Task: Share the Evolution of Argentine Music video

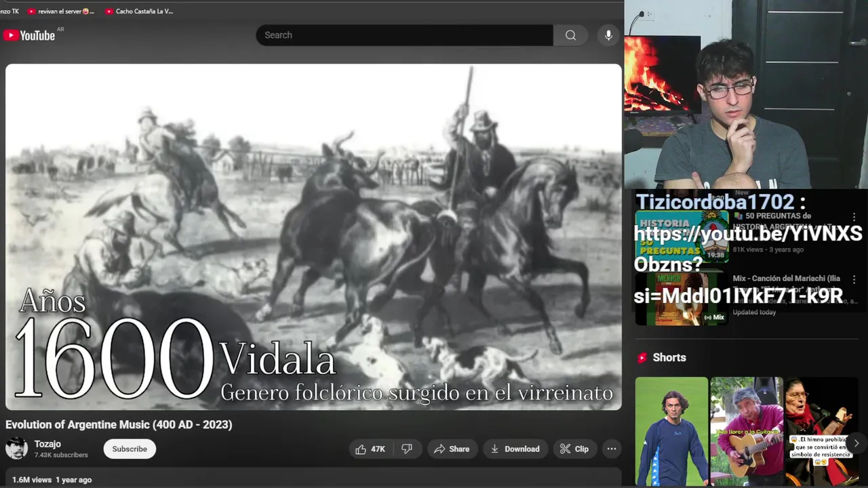Action: tap(452, 449)
